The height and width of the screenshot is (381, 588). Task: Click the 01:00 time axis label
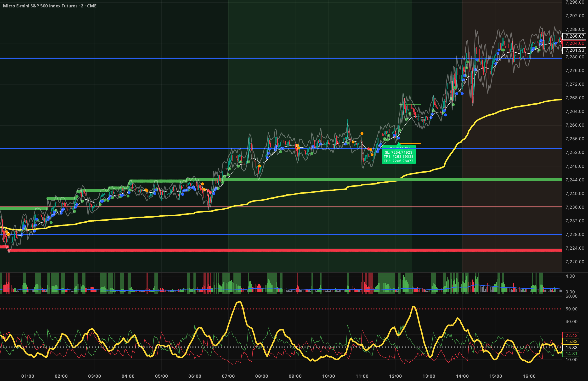coord(28,376)
